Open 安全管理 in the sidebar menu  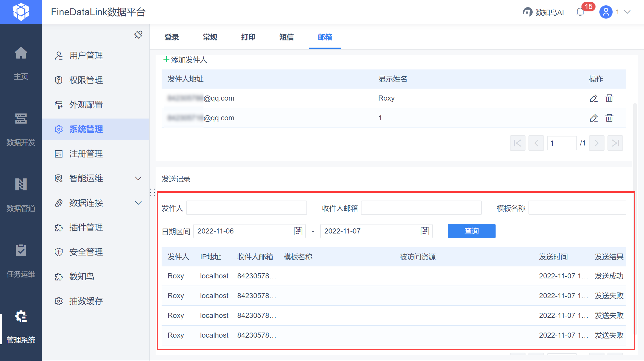[86, 252]
